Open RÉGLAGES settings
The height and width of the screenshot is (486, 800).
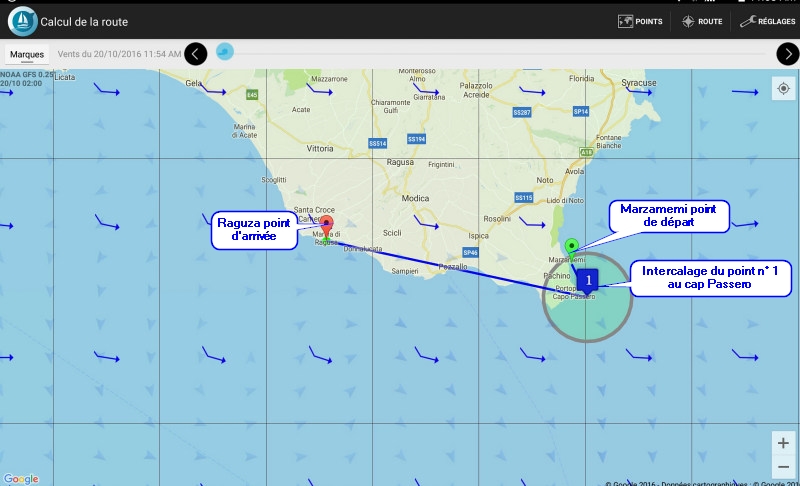point(768,21)
